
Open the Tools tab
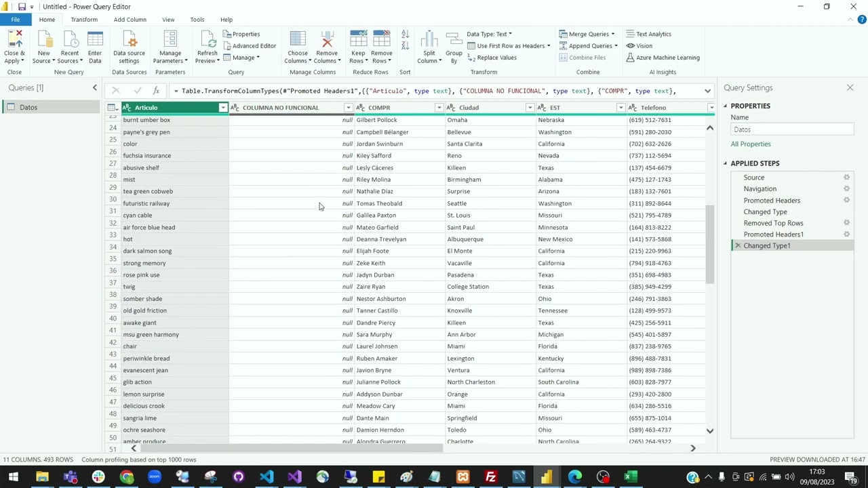click(197, 20)
